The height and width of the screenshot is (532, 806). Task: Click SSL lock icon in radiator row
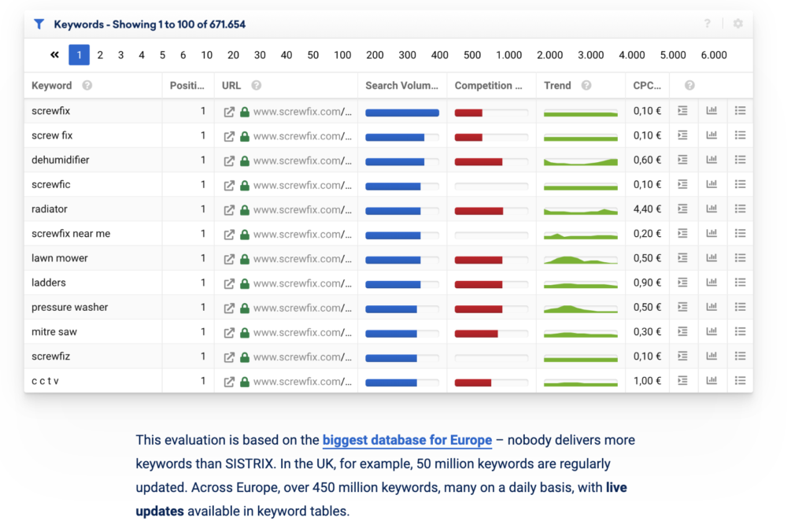pyautogui.click(x=245, y=209)
